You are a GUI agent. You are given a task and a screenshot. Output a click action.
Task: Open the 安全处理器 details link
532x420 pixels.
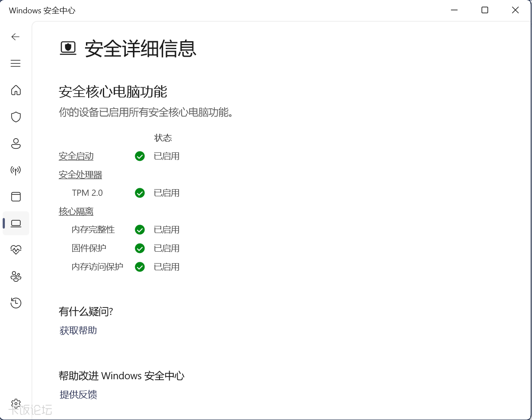tap(80, 174)
